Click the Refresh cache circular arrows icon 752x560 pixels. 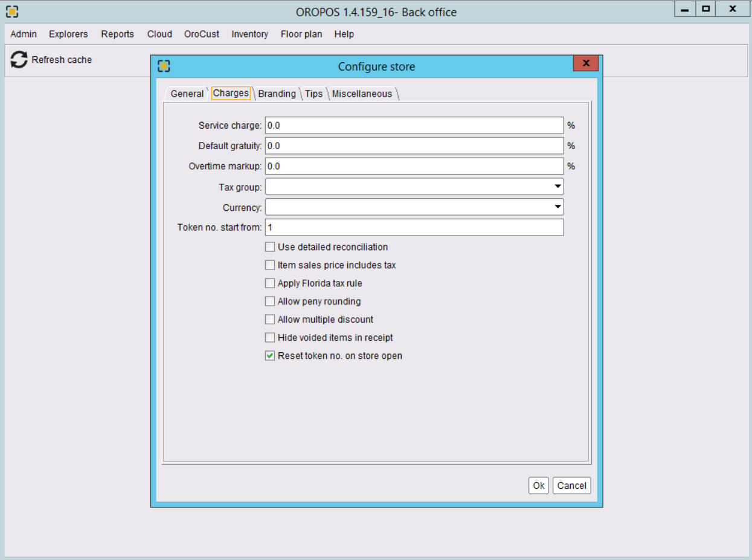19,60
